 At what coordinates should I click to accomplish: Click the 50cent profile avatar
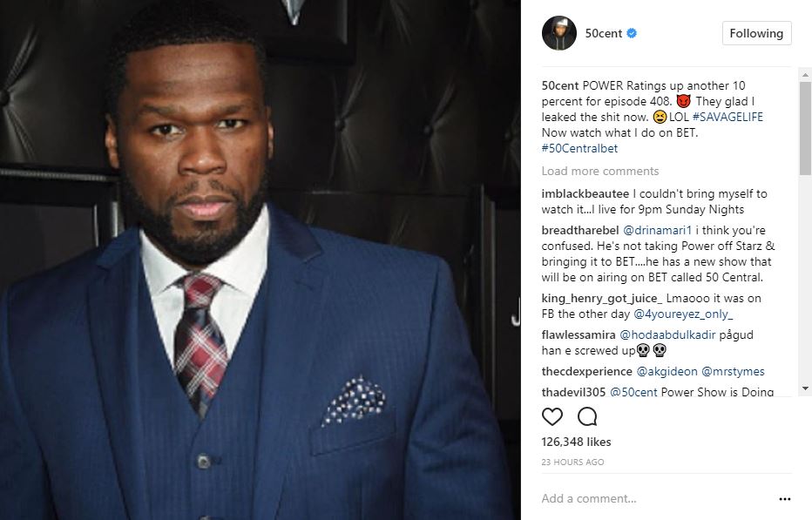tap(559, 33)
